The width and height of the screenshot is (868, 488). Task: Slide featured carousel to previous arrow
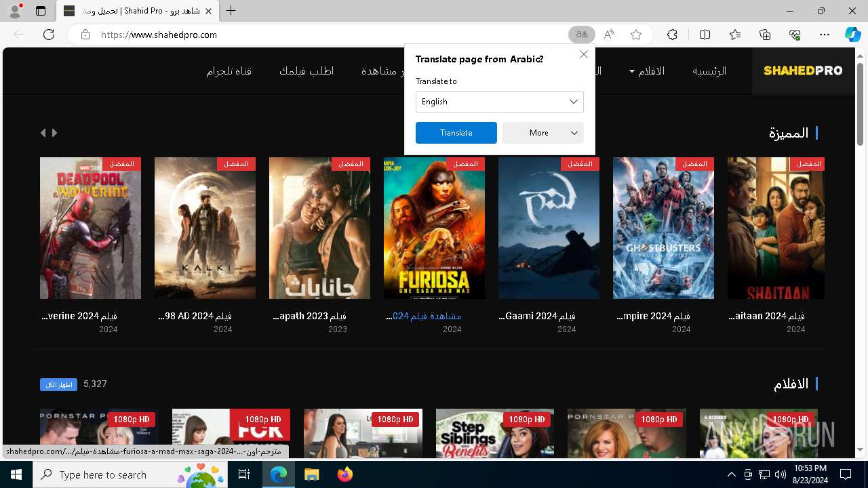(x=43, y=133)
